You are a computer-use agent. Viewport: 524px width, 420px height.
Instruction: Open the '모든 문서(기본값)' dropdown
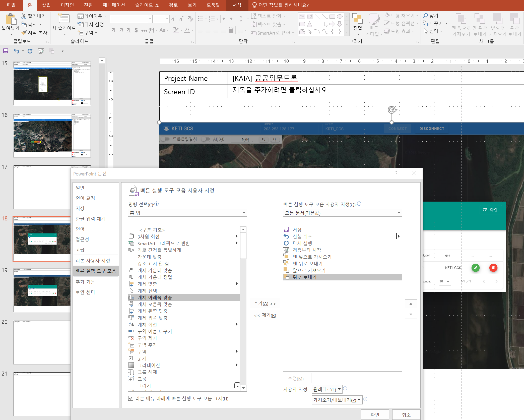342,213
